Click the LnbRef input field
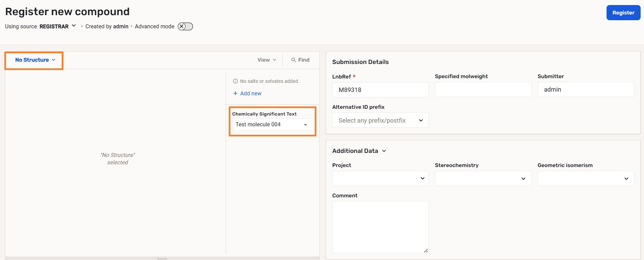 380,90
